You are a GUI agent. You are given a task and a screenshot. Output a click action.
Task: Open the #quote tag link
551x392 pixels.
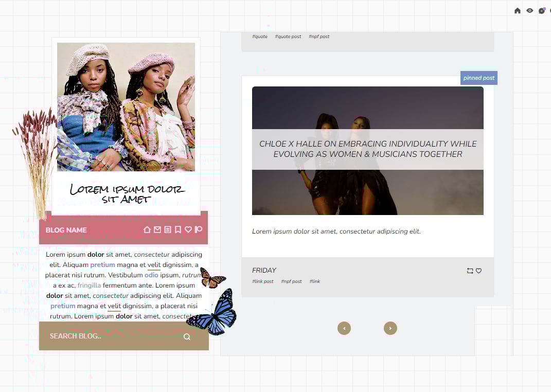pos(260,37)
